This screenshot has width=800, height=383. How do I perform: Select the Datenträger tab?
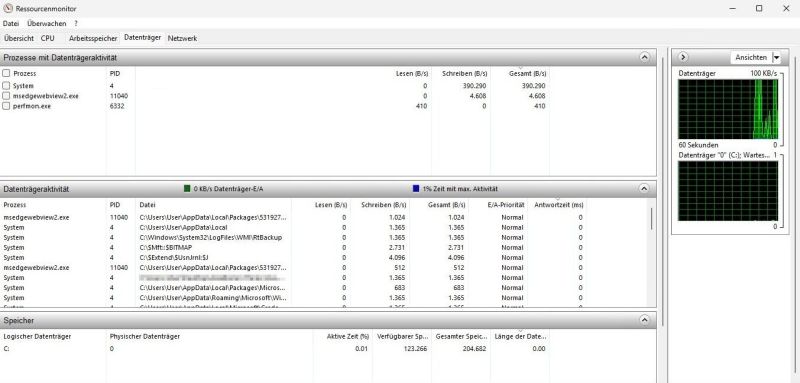click(x=142, y=38)
